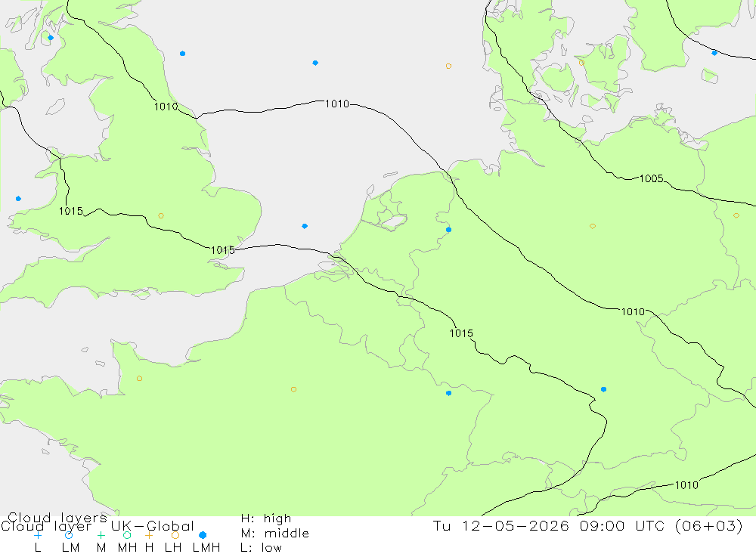Click the 1005 isobar label over northern Germany
The width and height of the screenshot is (756, 554).
652,178
